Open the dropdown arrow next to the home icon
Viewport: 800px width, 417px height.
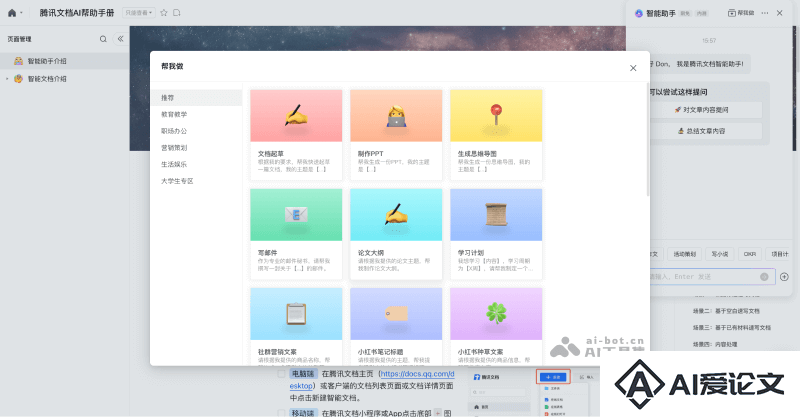tap(21, 13)
